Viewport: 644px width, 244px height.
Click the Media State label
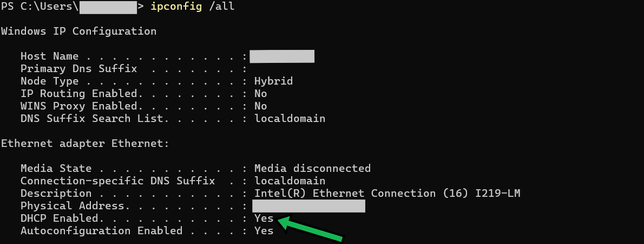point(56,168)
